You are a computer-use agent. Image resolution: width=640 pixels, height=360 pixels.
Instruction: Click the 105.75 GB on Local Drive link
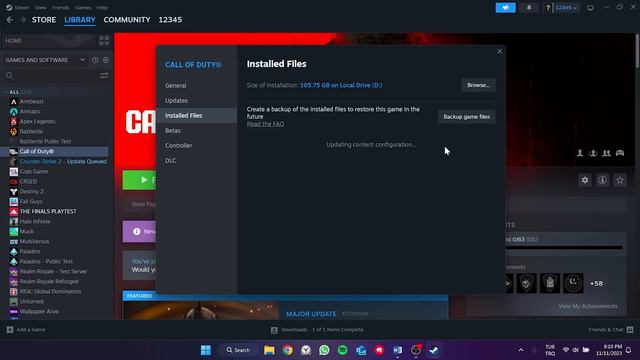341,85
